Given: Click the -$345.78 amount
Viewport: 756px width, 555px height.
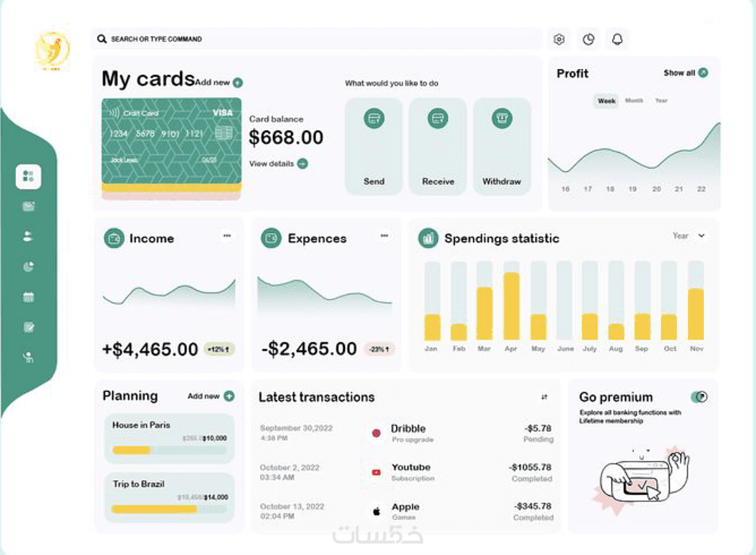Looking at the screenshot, I should (533, 506).
